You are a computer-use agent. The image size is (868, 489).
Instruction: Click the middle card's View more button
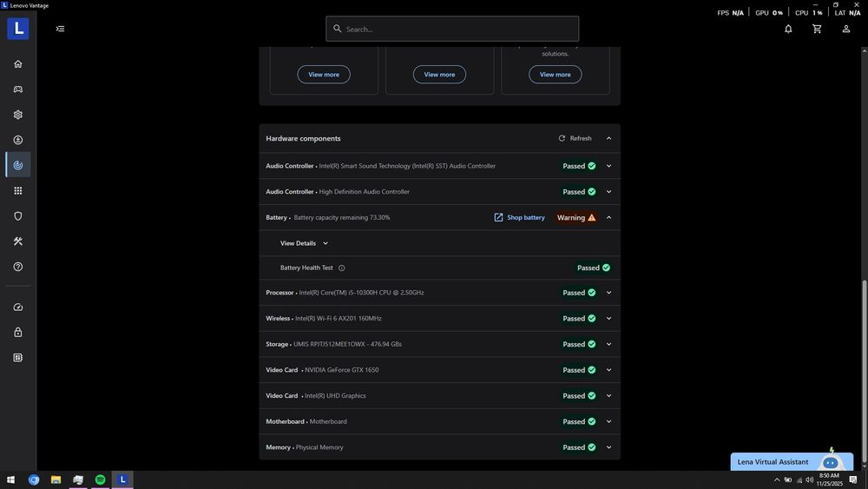(439, 74)
